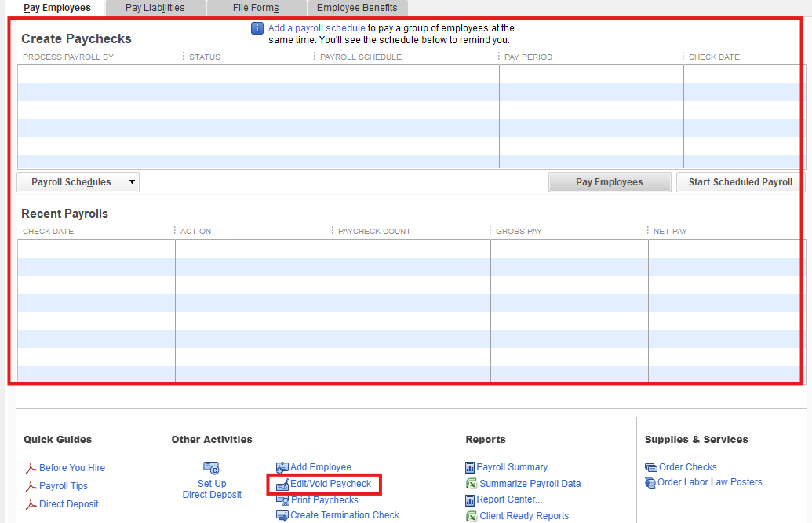Click the PDF icon next to Payroll Tips
The image size is (812, 523).
[x=31, y=486]
